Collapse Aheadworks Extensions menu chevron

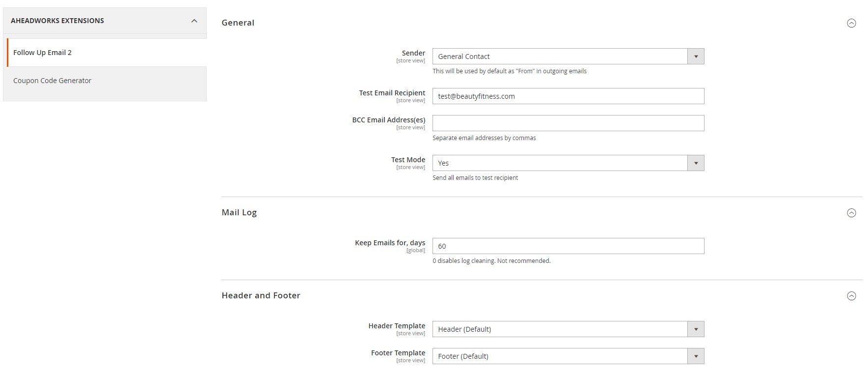pos(194,21)
